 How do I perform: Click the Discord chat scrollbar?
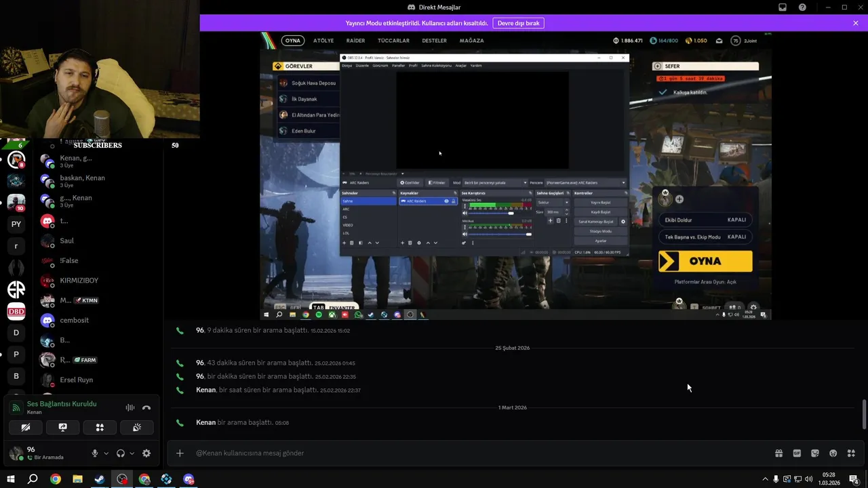point(863,413)
